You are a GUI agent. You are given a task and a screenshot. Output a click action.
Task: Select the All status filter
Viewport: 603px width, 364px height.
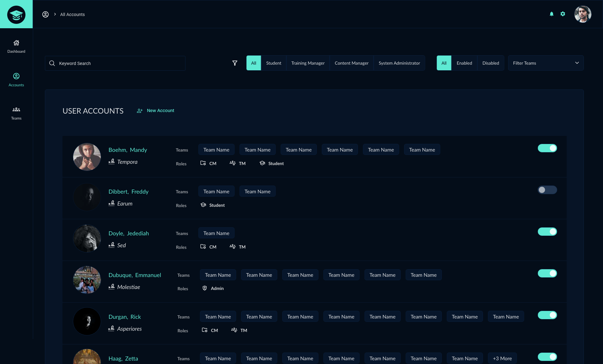click(x=444, y=63)
